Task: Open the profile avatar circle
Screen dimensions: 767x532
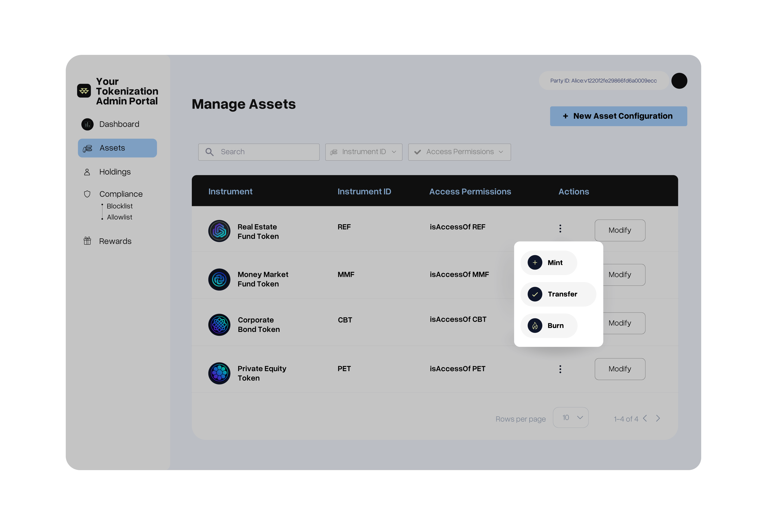Action: click(x=679, y=81)
